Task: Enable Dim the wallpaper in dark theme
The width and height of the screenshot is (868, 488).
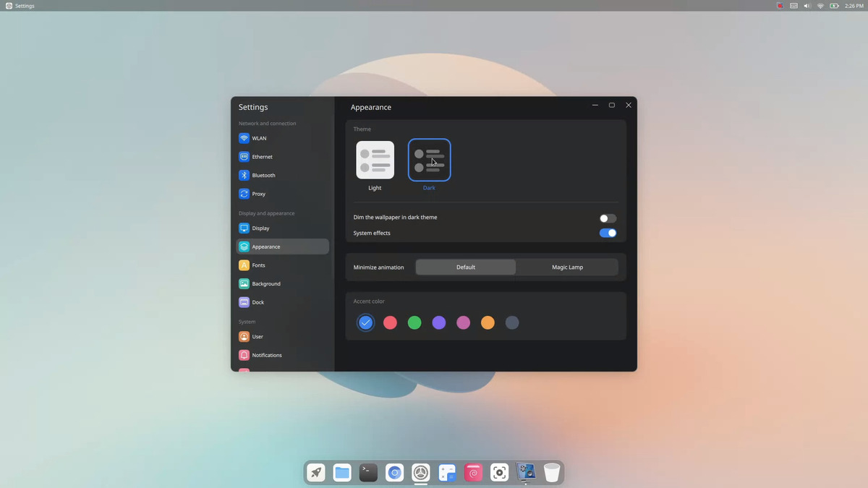Action: [608, 218]
